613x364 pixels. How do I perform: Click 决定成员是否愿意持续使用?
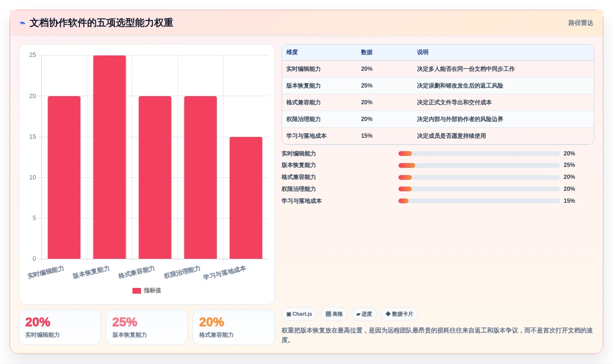(x=452, y=136)
